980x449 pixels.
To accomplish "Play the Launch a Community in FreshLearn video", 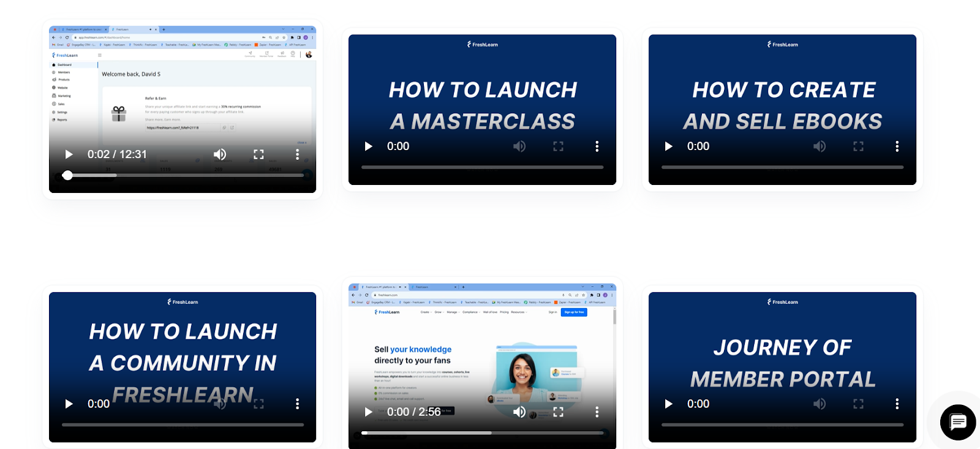I will tap(69, 404).
